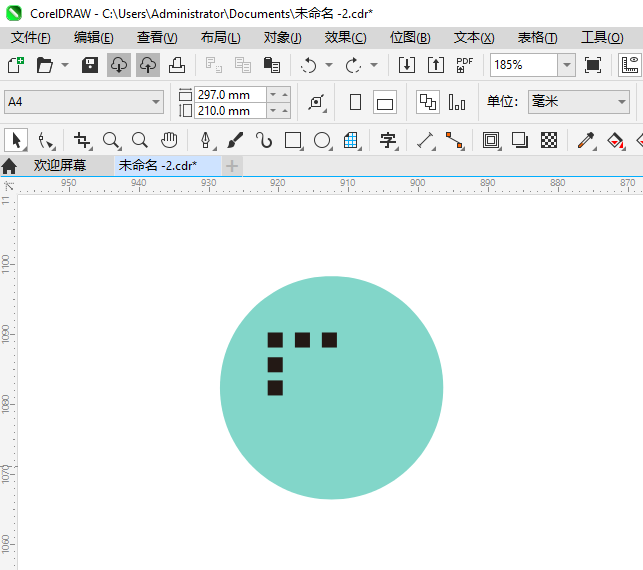Screen dimensions: 643x570
Task: Select the Interactive Fill bucket tool
Action: (615, 141)
